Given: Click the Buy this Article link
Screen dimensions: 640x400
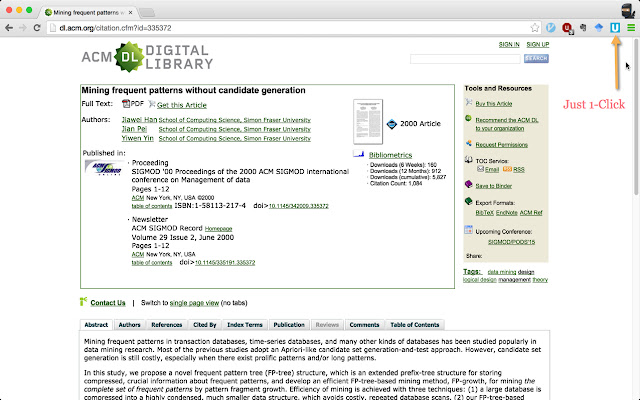Looking at the screenshot, I should coord(493,104).
